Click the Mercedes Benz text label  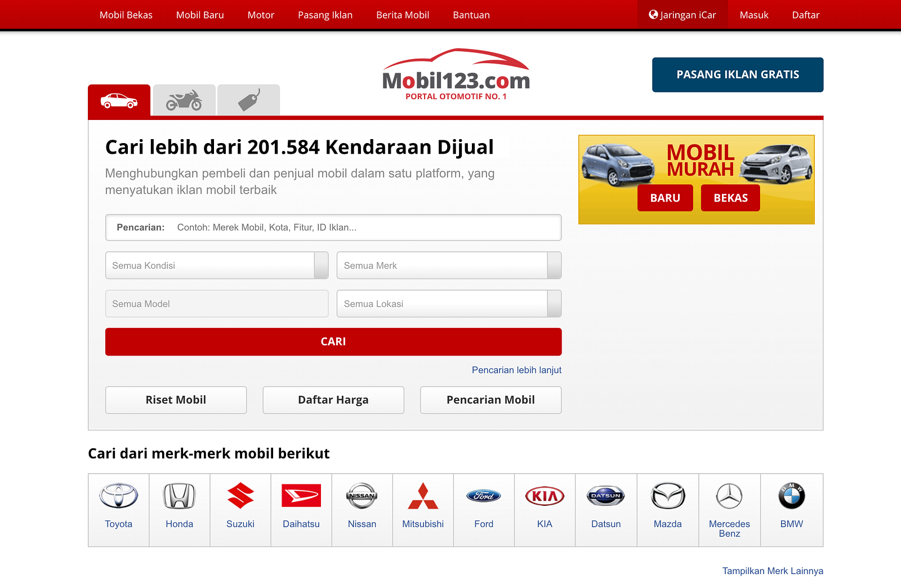(x=729, y=529)
